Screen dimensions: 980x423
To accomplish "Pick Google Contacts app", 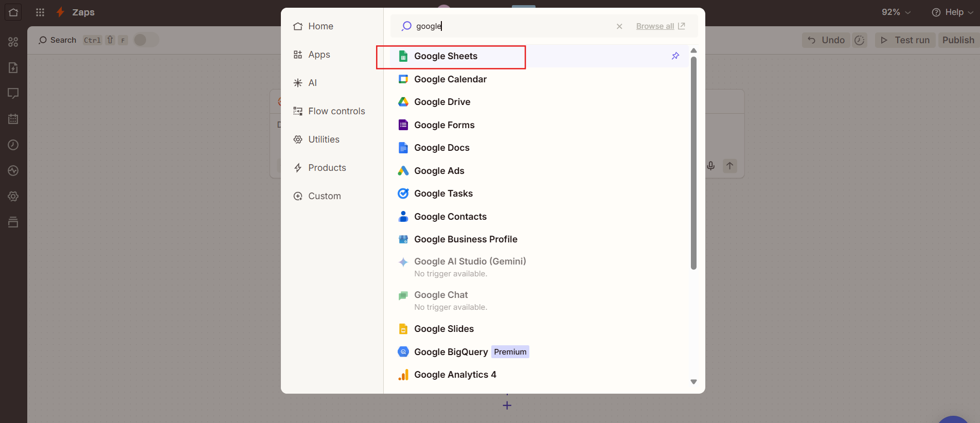I will [x=539, y=217].
